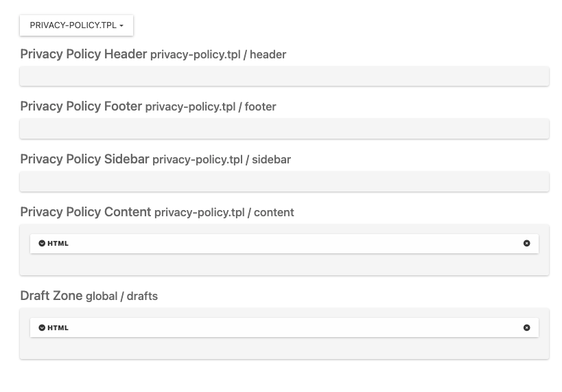Image resolution: width=562 pixels, height=392 pixels.
Task: Click the Privacy Policy Header heading
Action: click(x=84, y=54)
